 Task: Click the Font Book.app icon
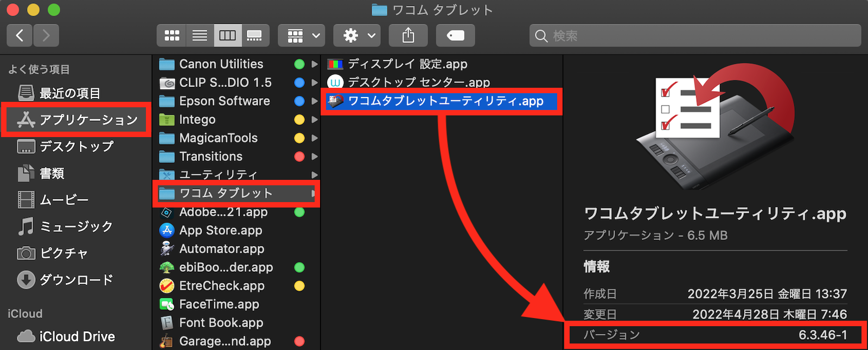[167, 322]
